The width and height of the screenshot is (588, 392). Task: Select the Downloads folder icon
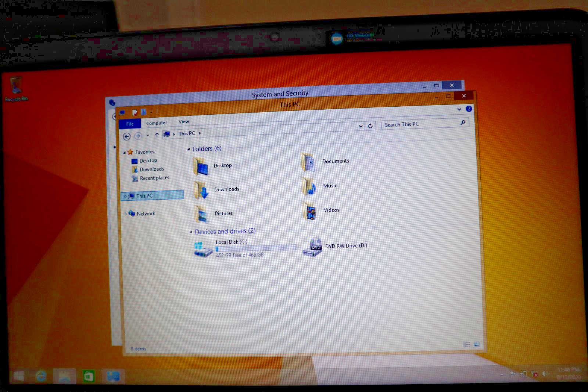pyautogui.click(x=201, y=190)
